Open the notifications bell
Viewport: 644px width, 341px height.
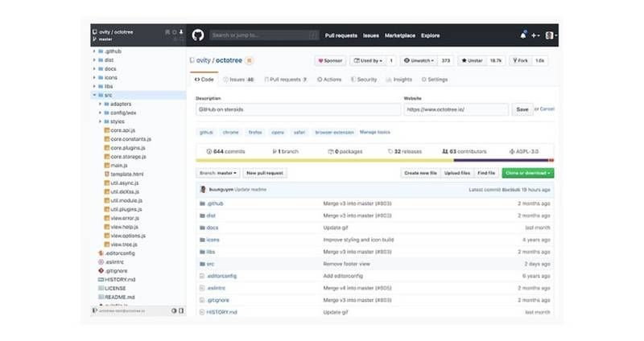pos(523,35)
